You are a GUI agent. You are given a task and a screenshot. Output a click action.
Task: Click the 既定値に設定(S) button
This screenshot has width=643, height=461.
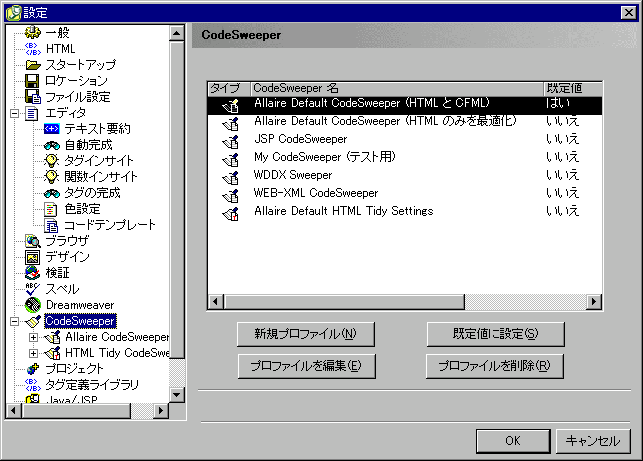[x=495, y=334]
